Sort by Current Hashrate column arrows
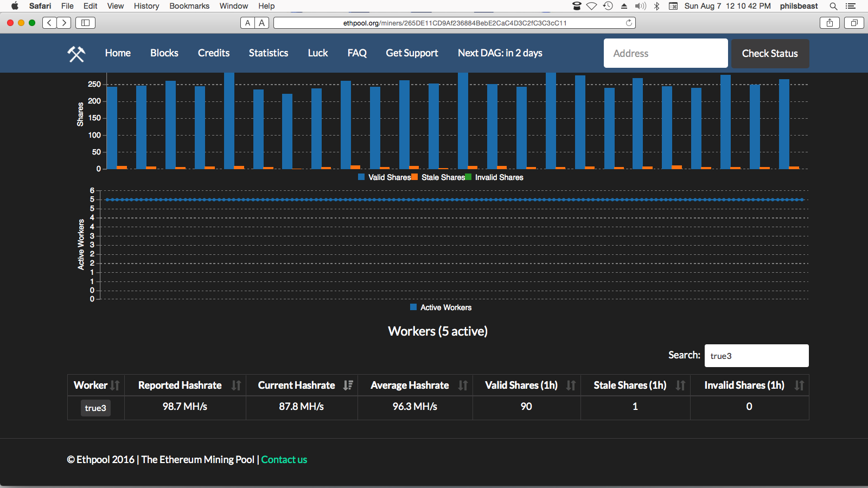Viewport: 868px width, 488px height. click(348, 385)
